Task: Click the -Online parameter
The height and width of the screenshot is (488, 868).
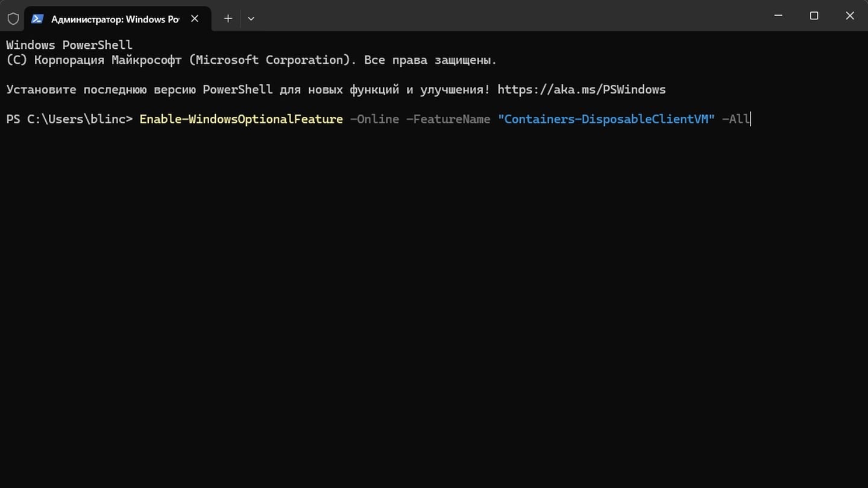Action: [x=374, y=119]
